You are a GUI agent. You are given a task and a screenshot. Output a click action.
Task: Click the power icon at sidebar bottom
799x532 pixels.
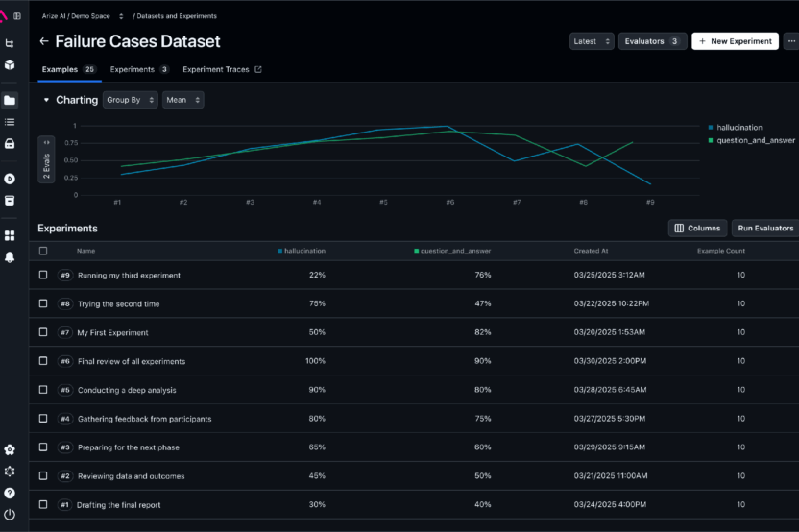coord(10,513)
